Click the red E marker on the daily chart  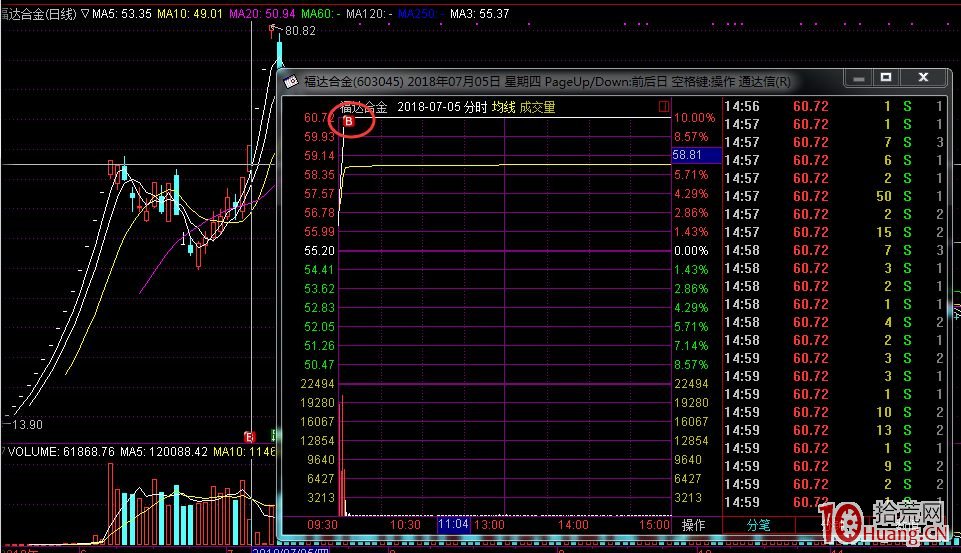click(249, 437)
